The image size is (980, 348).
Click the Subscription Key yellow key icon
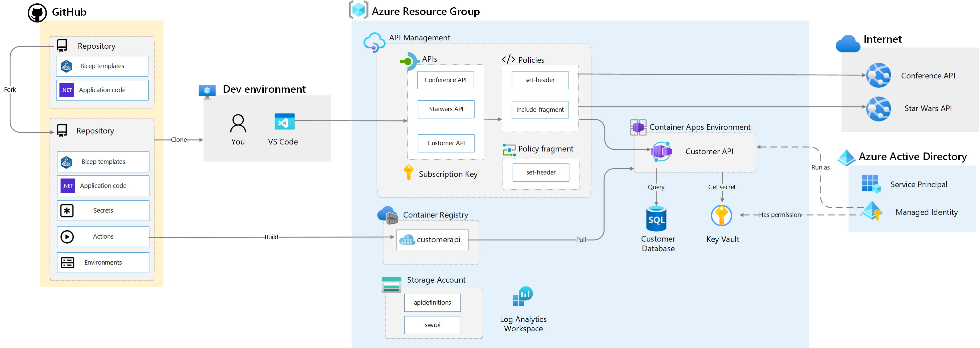pos(409,172)
